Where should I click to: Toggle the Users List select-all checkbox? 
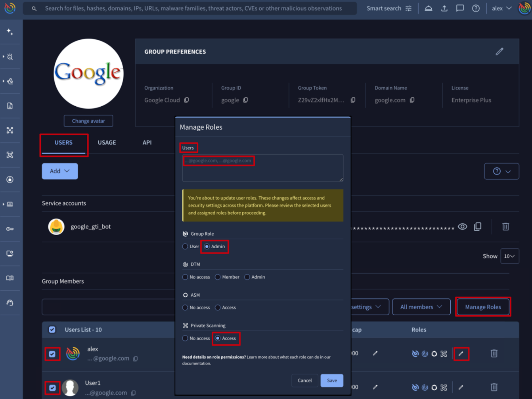52,330
